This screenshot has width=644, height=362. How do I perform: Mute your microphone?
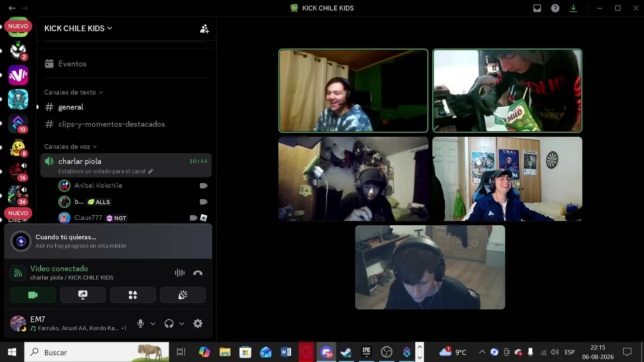tap(141, 324)
